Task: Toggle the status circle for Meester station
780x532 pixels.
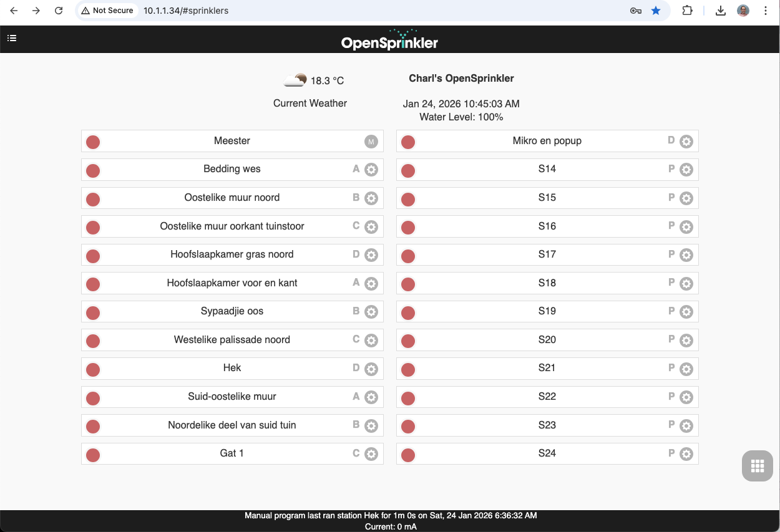Action: click(93, 142)
